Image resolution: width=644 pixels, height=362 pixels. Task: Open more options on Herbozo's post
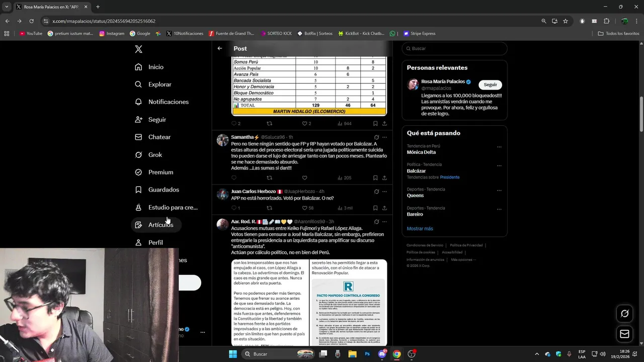384,192
